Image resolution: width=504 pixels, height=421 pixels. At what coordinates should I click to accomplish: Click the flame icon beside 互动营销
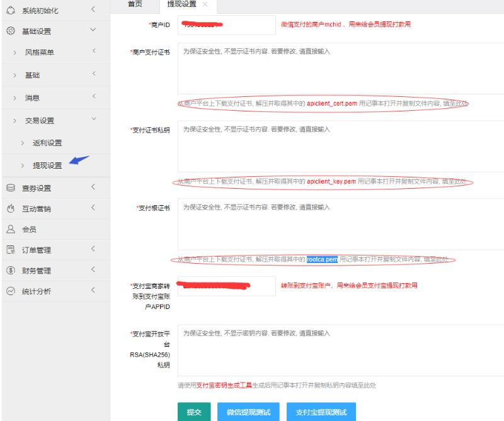pos(10,208)
